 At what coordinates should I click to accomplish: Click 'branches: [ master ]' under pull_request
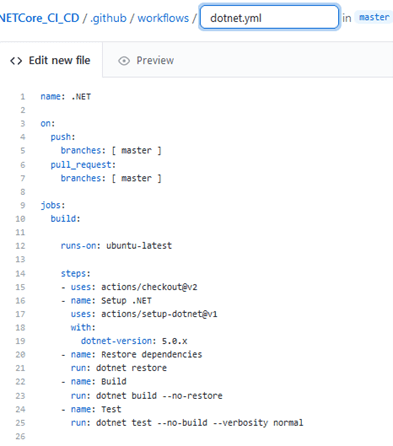point(111,178)
